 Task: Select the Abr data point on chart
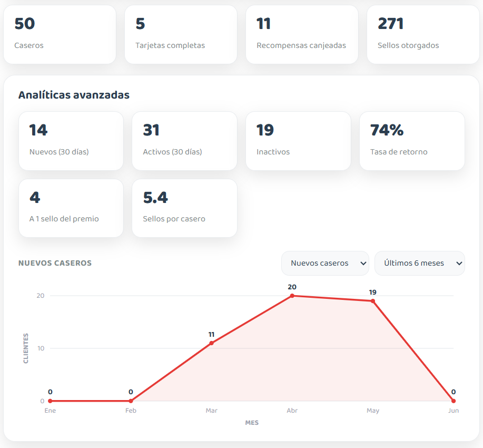[292, 296]
